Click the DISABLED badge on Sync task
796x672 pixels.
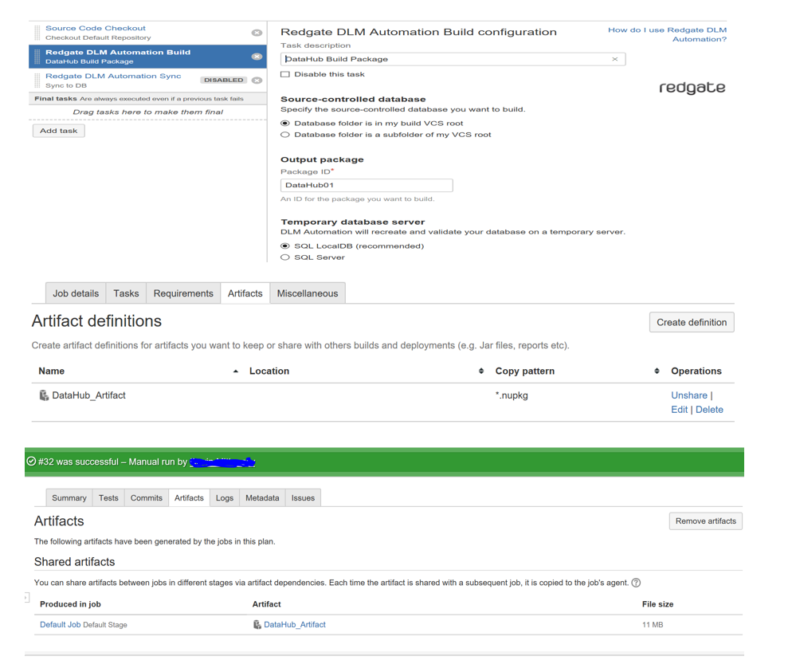223,81
